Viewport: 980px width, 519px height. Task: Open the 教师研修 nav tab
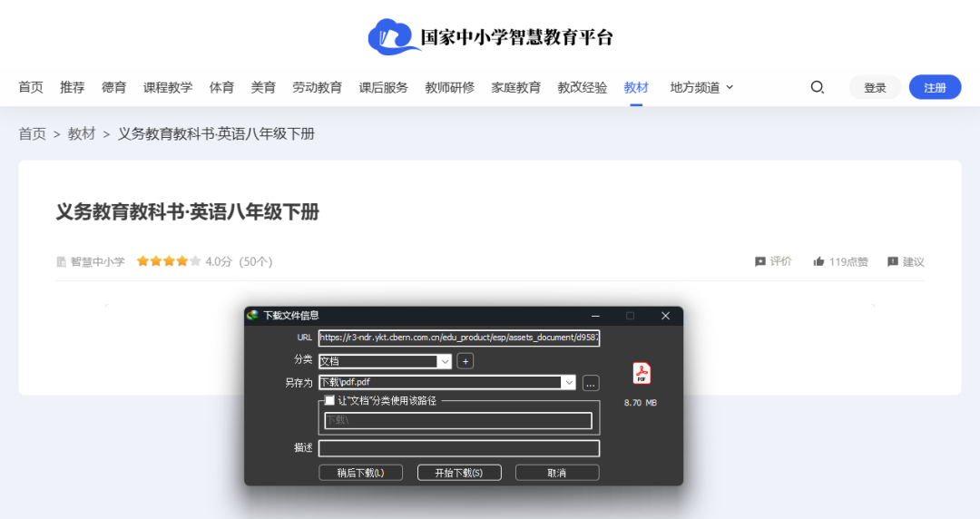pos(449,87)
